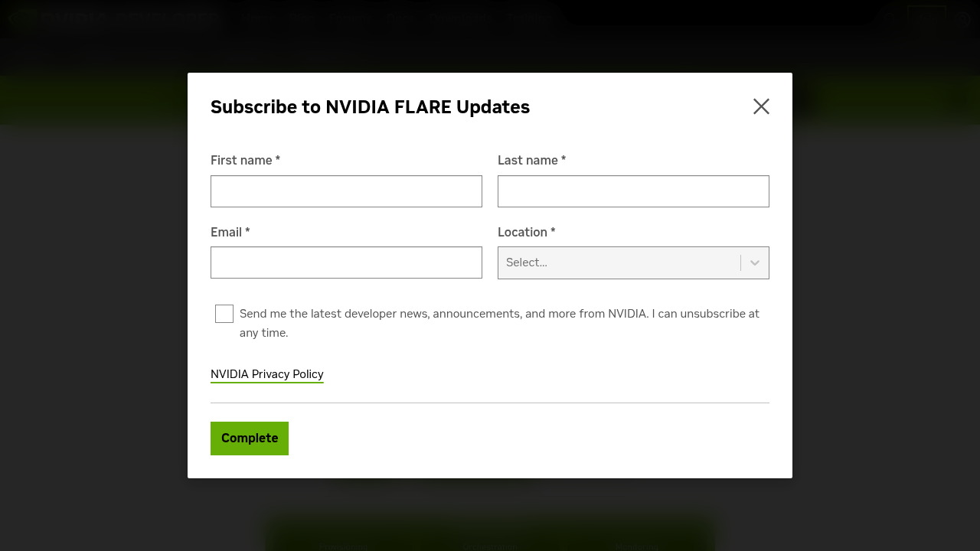Screen dimensions: 980x551
Task: Click the 'First name *' field label
Action: click(x=245, y=160)
